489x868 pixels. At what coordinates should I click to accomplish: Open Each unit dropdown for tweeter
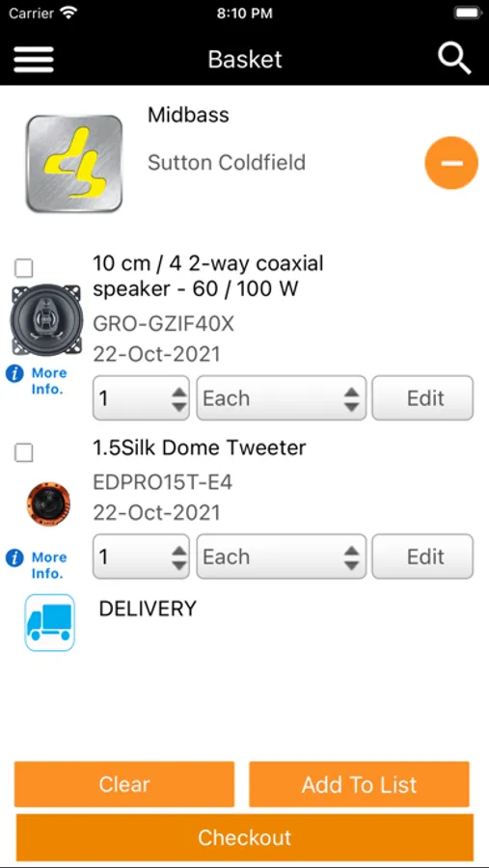[282, 556]
